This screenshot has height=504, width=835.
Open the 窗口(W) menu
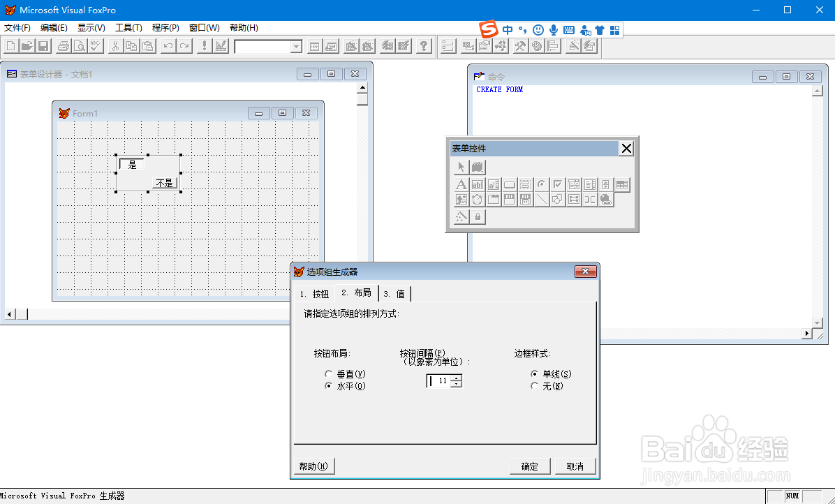[x=204, y=28]
